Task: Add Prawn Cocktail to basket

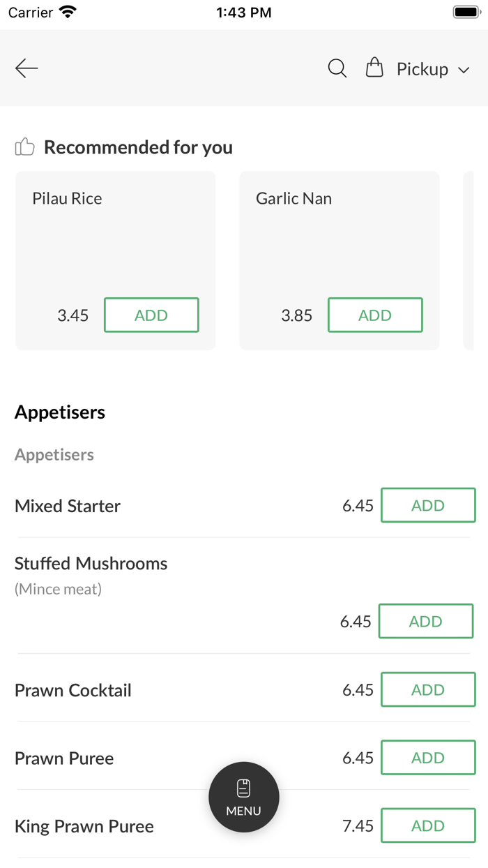Action: tap(428, 689)
